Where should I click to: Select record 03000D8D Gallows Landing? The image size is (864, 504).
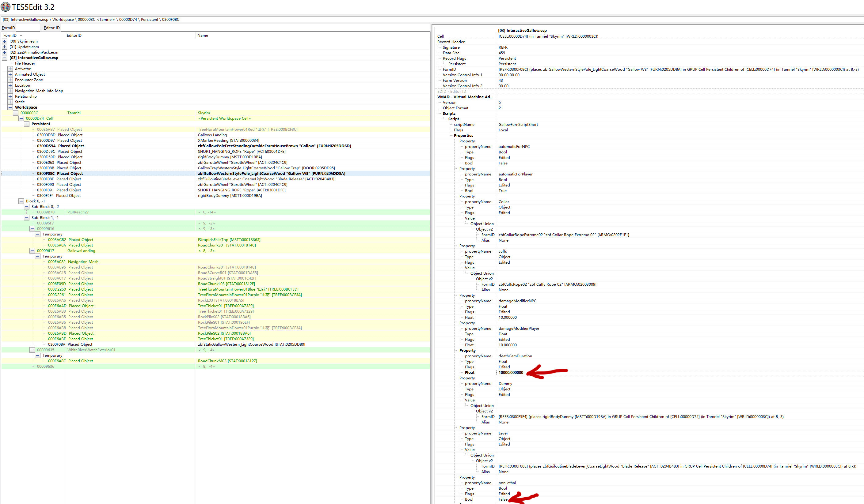tap(216, 135)
